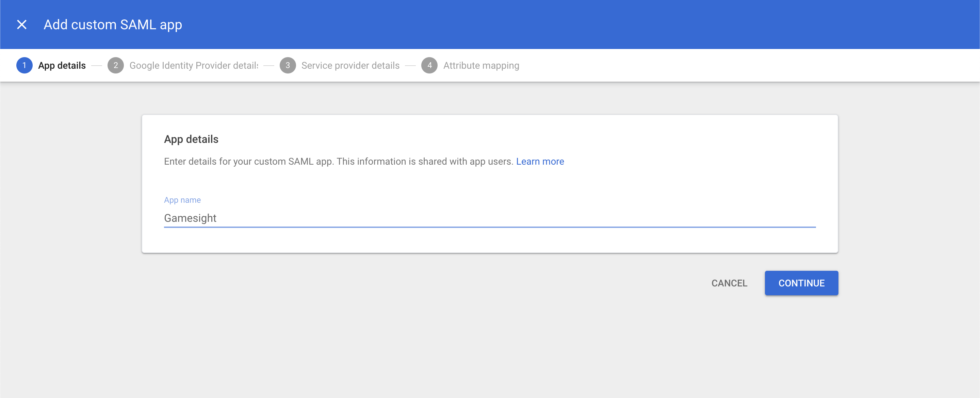The height and width of the screenshot is (398, 980).
Task: Open the Learn more link
Action: 540,161
